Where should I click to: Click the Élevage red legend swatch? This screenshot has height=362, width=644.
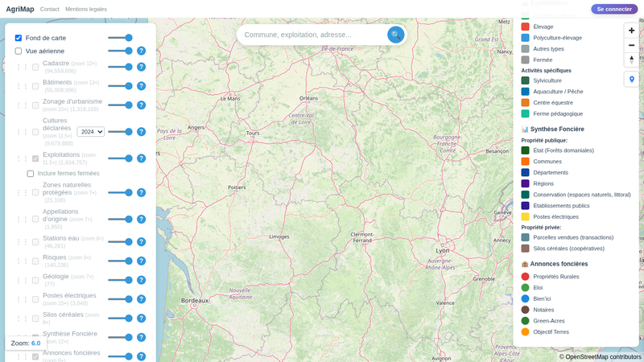[525, 27]
